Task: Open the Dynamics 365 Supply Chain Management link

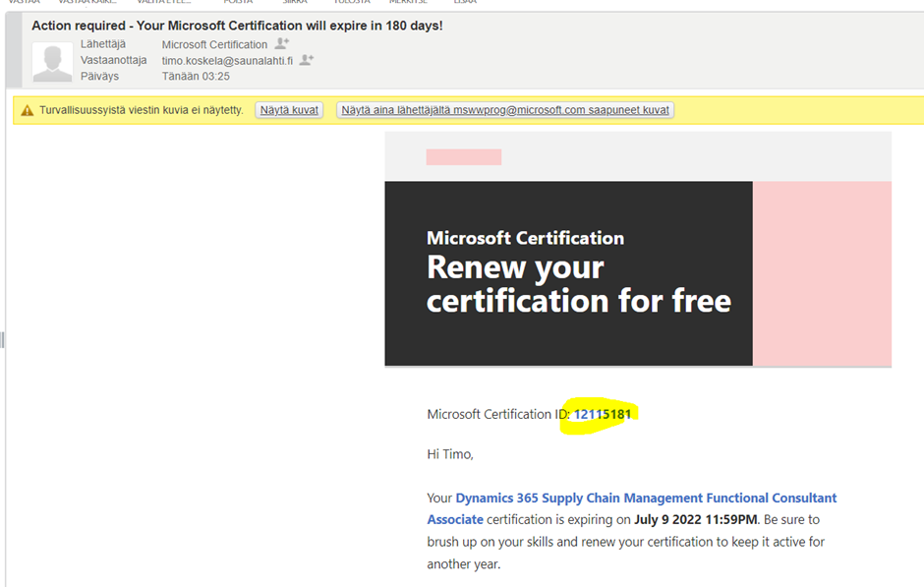Action: click(632, 508)
